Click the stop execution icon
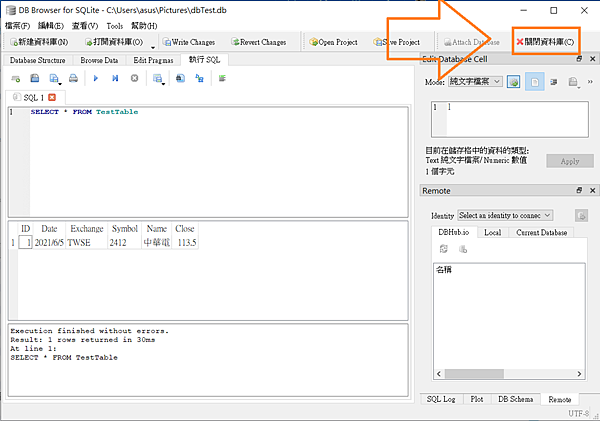 point(134,78)
